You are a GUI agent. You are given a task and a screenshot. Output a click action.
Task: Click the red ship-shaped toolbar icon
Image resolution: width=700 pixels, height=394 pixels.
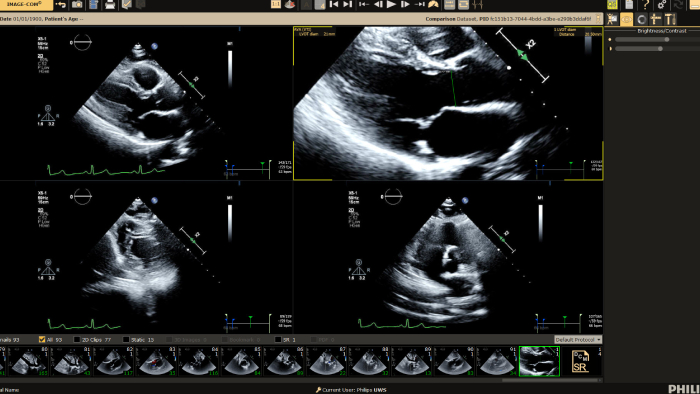290,4
